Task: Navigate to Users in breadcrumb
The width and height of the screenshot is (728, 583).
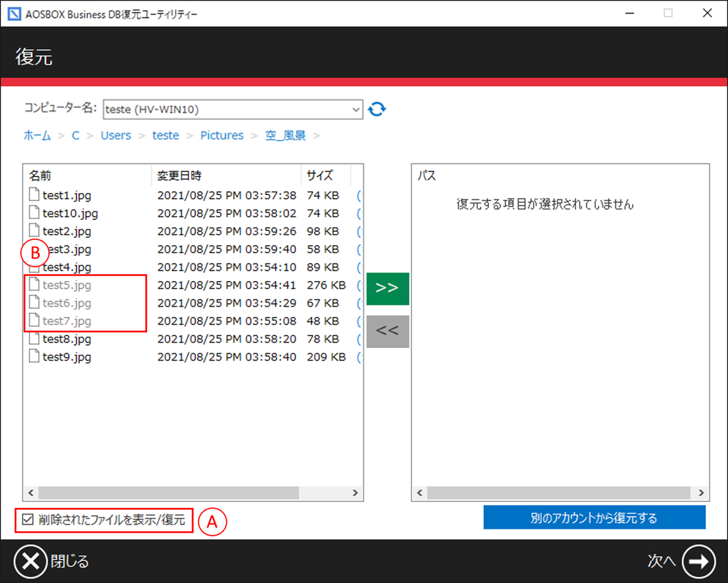Action: tap(116, 135)
